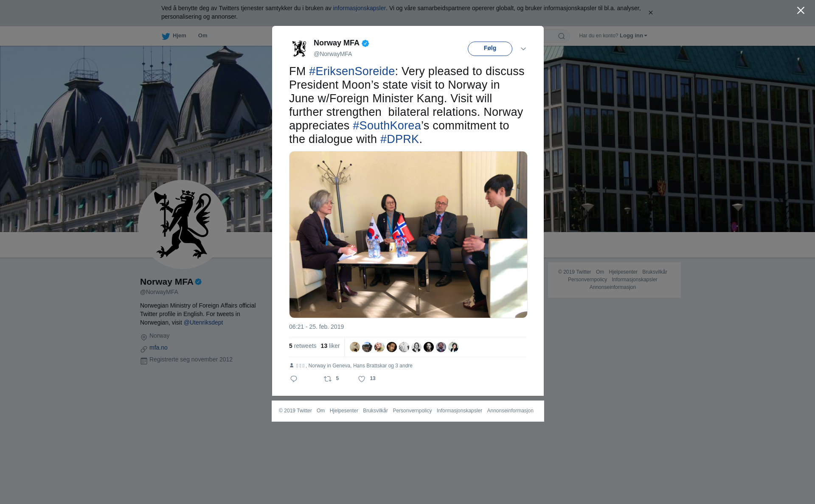Close the tweet overlay with large X

coord(801,11)
